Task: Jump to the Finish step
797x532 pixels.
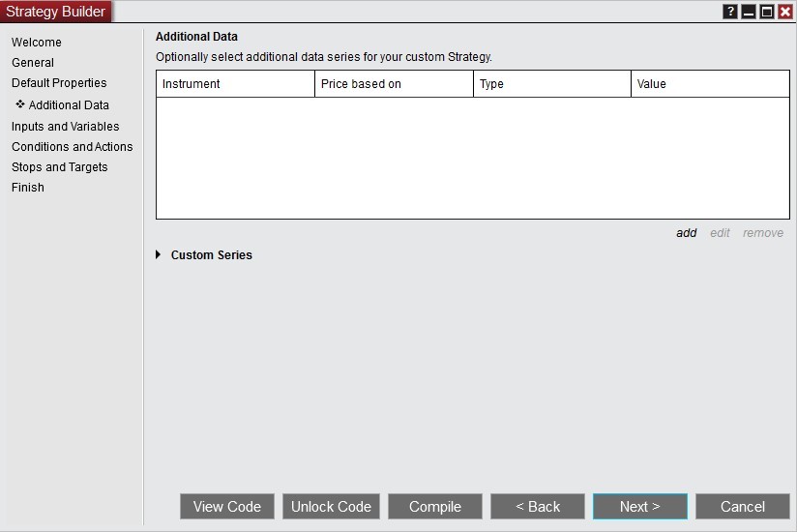Action: tap(28, 188)
